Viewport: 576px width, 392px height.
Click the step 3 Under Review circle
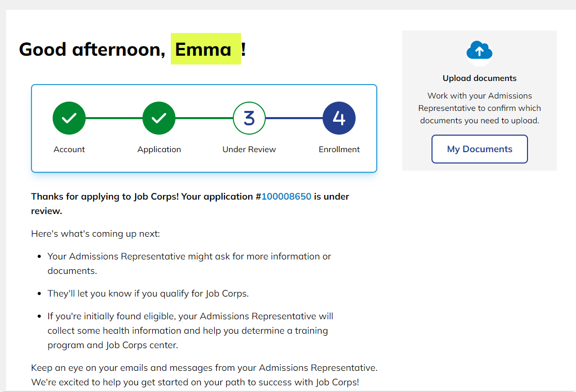pyautogui.click(x=249, y=118)
